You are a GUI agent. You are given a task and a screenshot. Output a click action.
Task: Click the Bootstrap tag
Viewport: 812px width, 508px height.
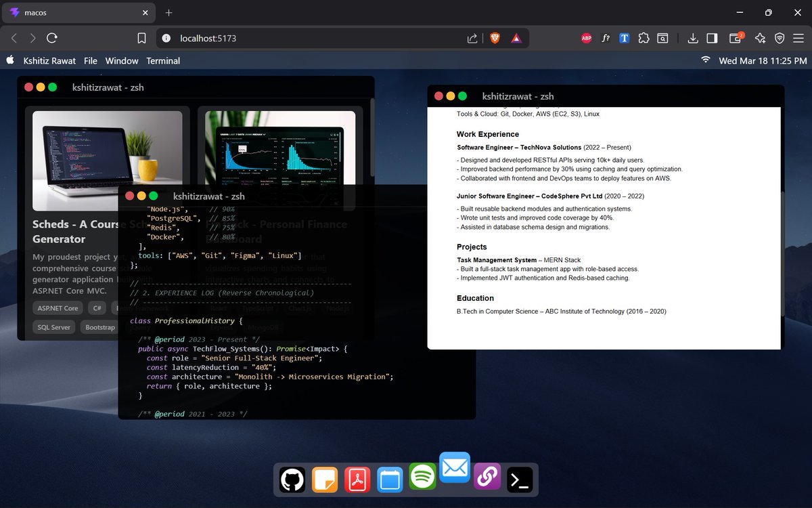point(99,327)
